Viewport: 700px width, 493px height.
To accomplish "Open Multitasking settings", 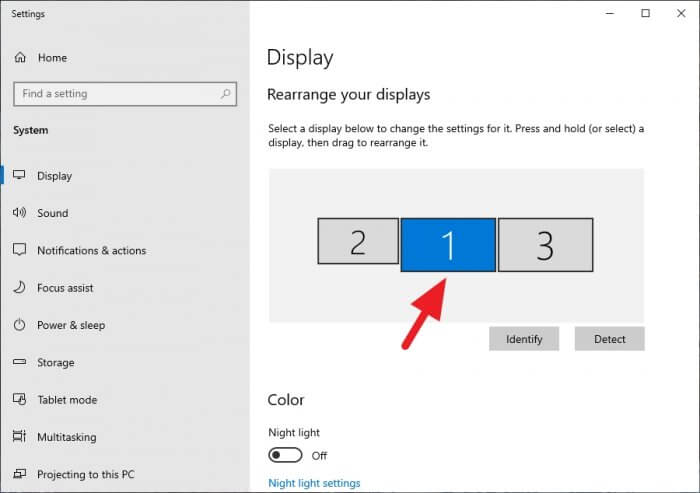I will click(x=125, y=437).
